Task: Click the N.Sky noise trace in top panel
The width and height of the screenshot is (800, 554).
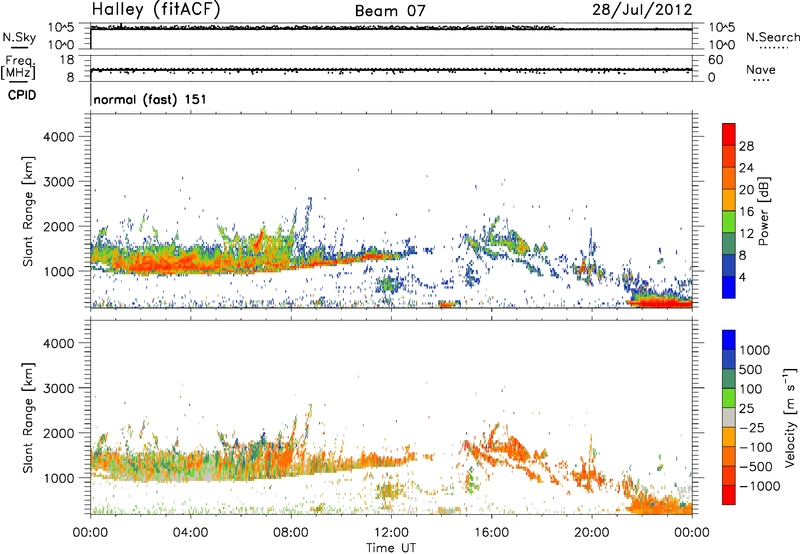Action: click(x=391, y=29)
